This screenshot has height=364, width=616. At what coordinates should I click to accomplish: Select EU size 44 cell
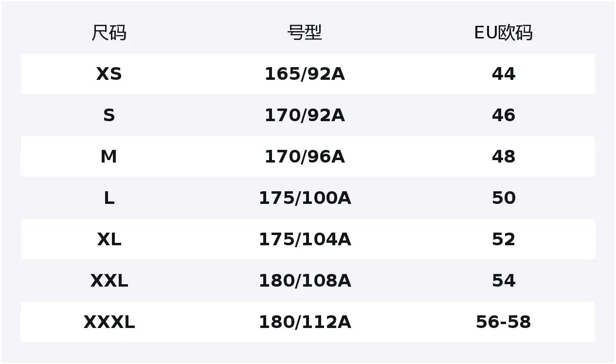pyautogui.click(x=503, y=74)
